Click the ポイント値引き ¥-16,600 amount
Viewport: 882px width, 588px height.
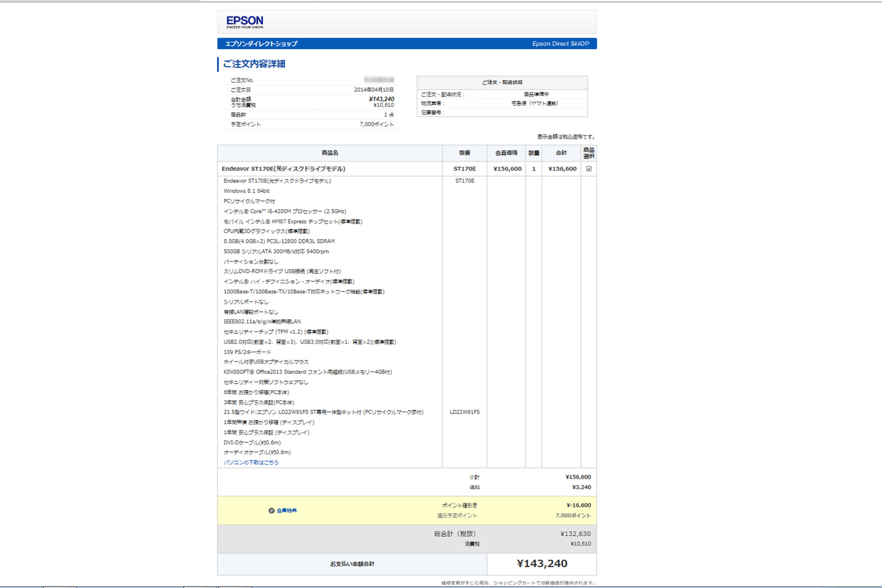[x=578, y=505]
